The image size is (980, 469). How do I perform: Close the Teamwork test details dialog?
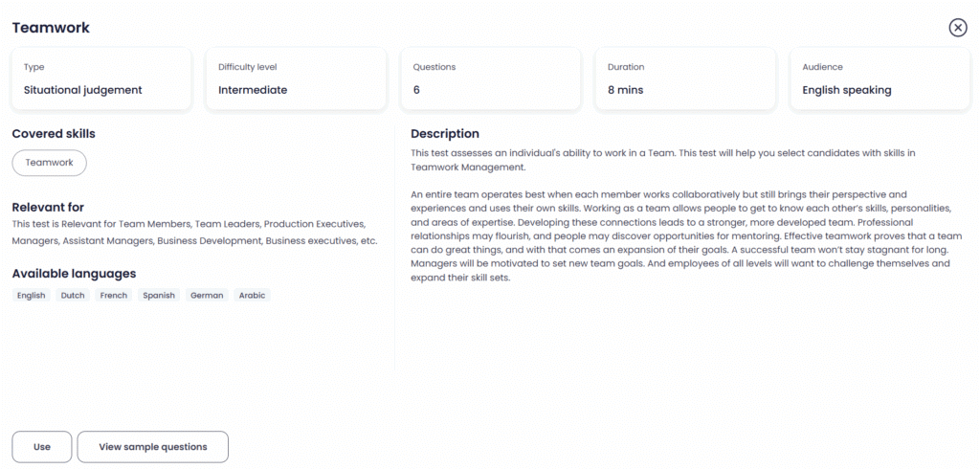tap(957, 28)
